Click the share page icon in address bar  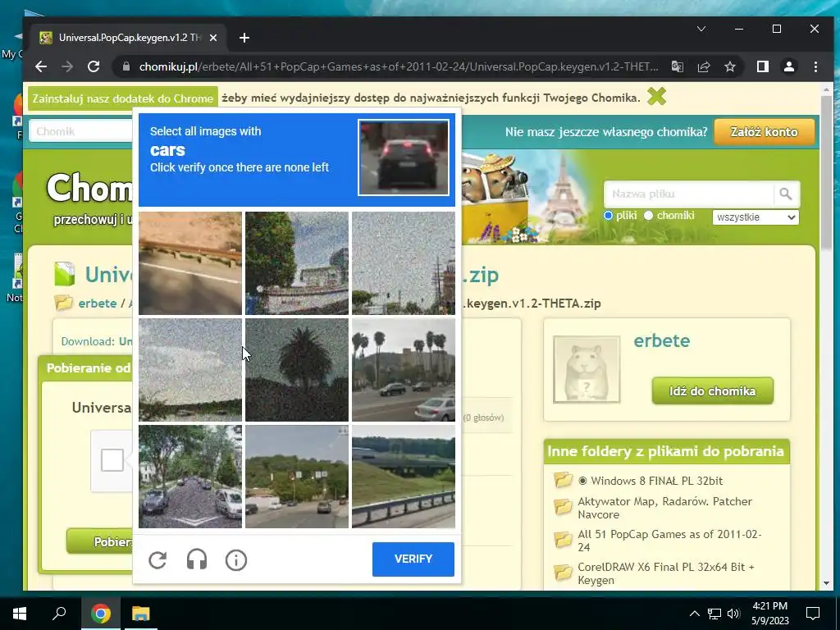[x=703, y=66]
